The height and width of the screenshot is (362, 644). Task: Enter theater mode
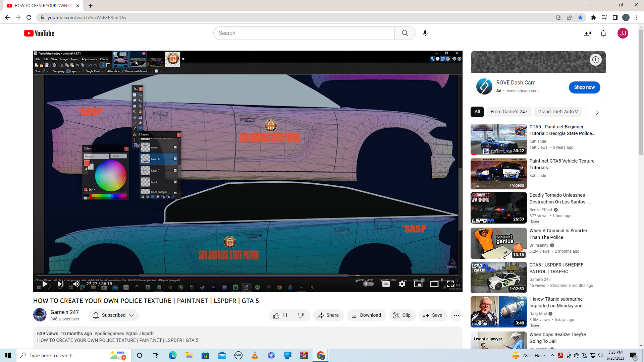coord(434,284)
